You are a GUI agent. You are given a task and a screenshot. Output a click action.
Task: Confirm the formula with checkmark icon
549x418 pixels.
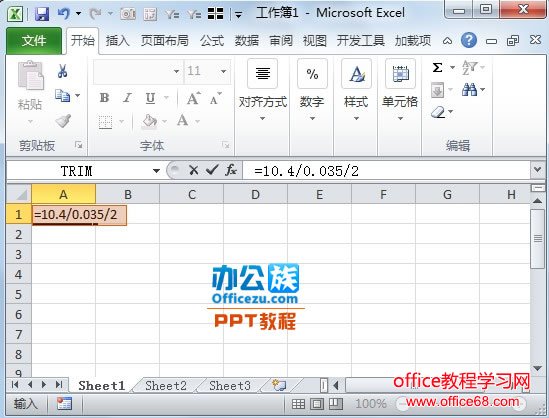coord(212,170)
